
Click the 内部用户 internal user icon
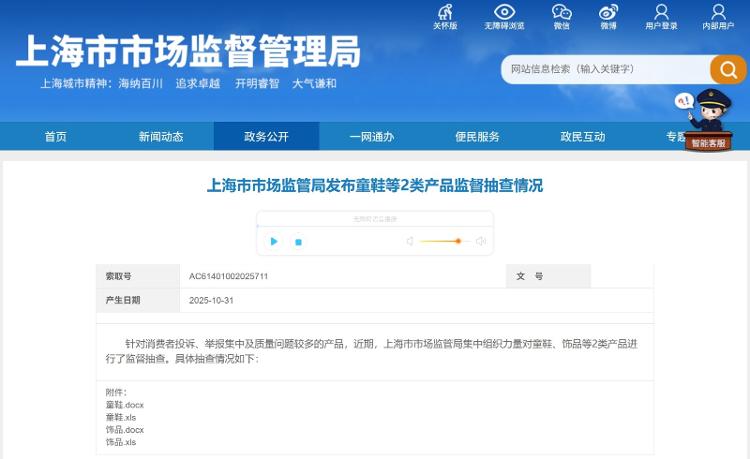pos(717,13)
